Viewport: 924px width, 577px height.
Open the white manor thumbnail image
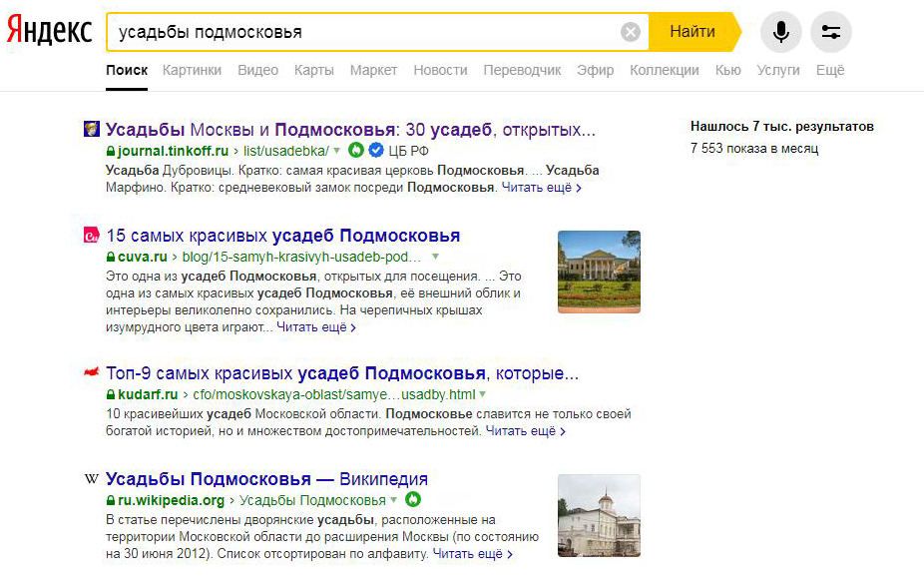[599, 516]
